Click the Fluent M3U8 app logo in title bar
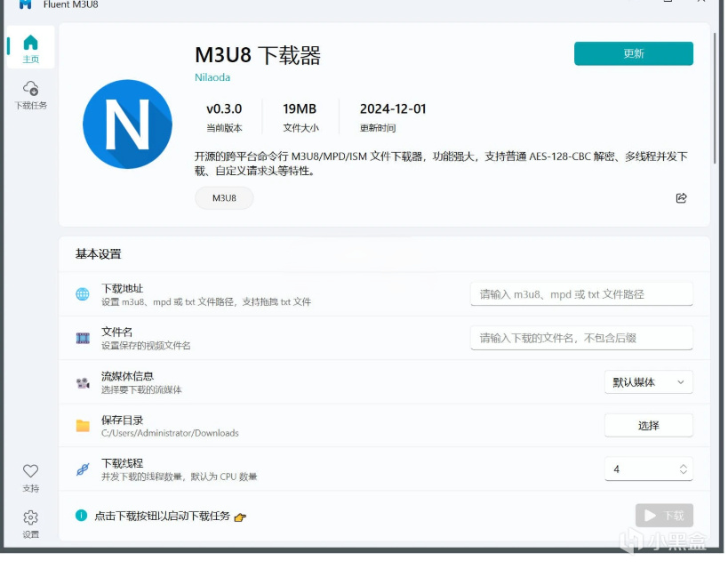728x569 pixels. [25, 4]
